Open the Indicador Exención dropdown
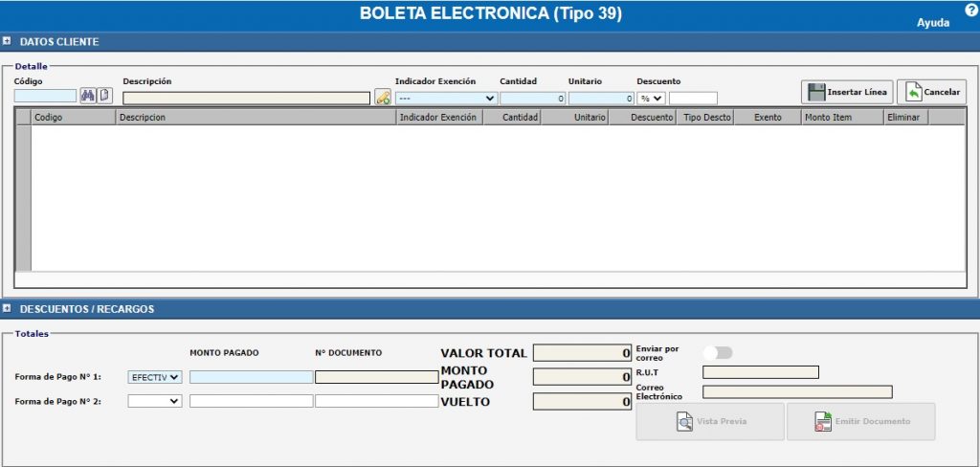Viewport: 980px width, 467px height. pyautogui.click(x=446, y=98)
